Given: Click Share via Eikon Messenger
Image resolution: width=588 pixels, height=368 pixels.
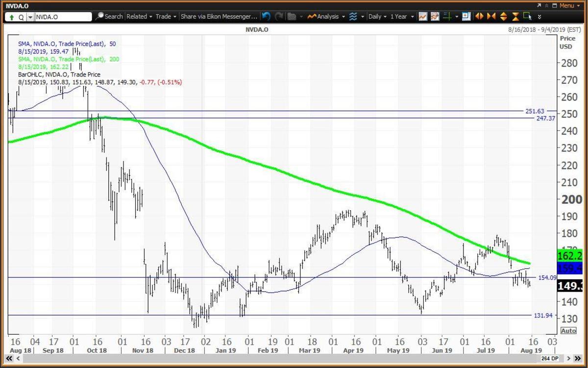Looking at the screenshot, I should click(219, 17).
